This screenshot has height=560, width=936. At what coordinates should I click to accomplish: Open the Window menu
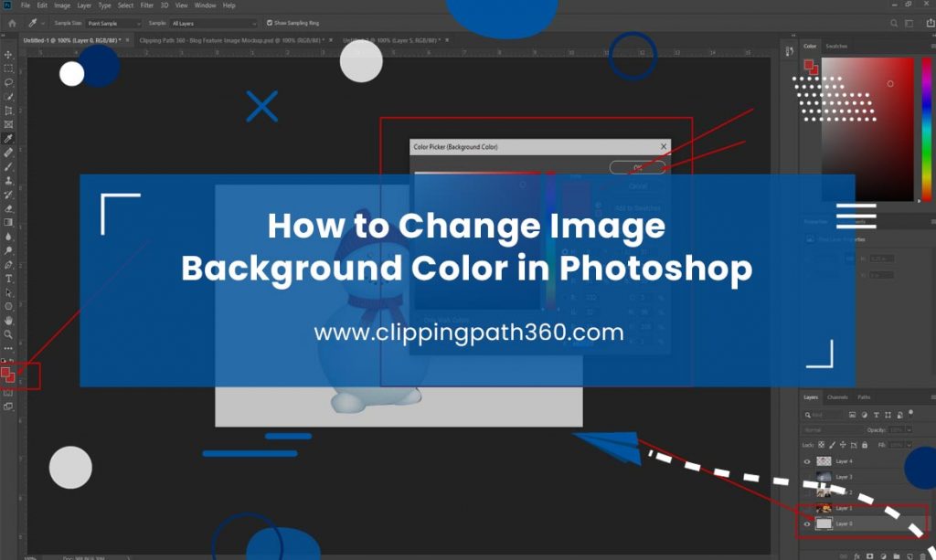coord(205,5)
